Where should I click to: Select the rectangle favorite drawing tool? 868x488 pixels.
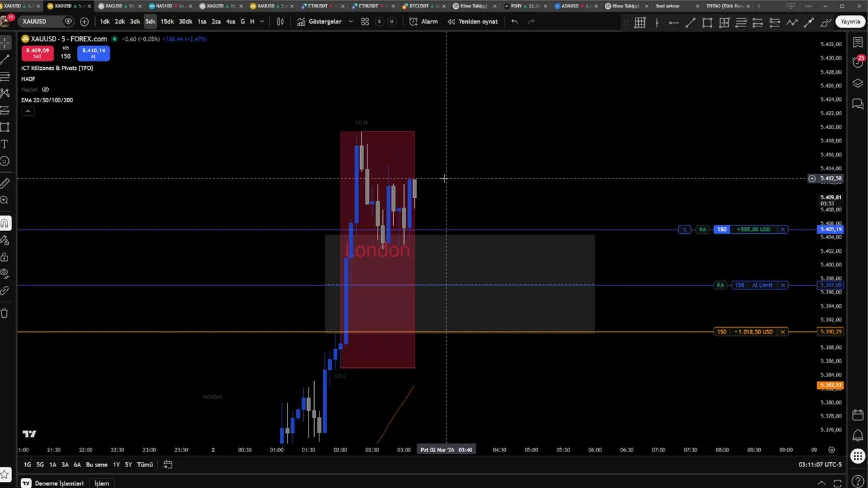point(707,22)
